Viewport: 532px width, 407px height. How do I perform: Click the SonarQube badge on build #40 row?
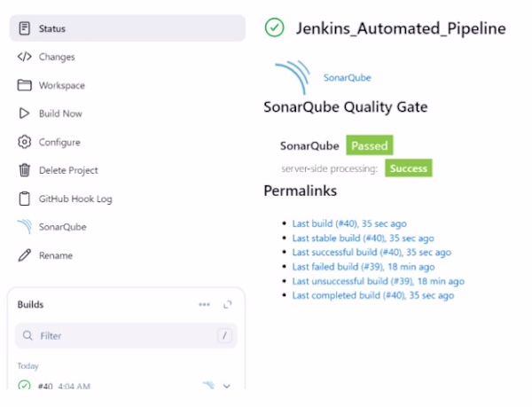pyautogui.click(x=208, y=386)
